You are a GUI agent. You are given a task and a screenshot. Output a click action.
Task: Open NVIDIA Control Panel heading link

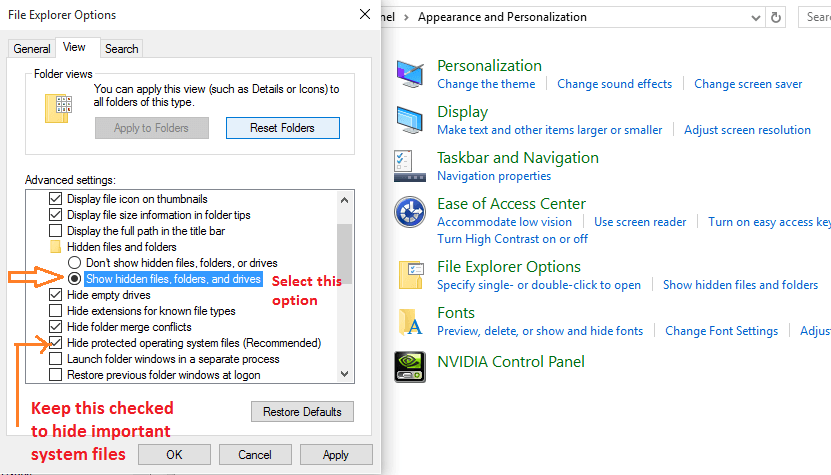pos(511,362)
